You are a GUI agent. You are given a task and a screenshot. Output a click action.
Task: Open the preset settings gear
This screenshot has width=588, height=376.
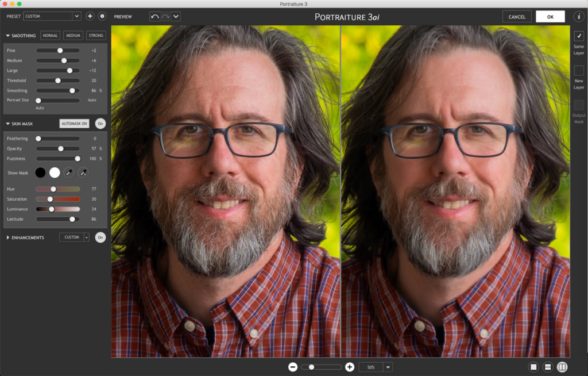(x=102, y=16)
